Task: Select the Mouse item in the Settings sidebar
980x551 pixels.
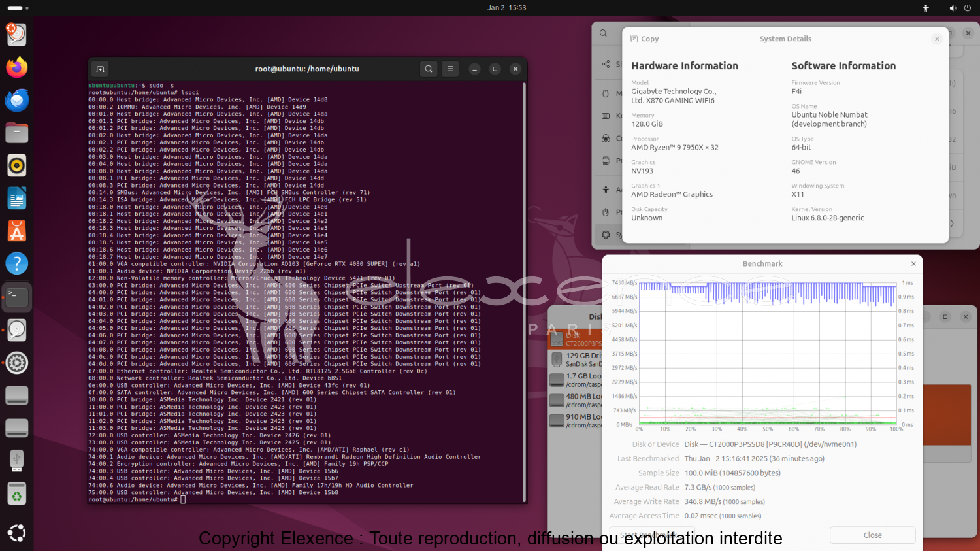Action: (612, 93)
